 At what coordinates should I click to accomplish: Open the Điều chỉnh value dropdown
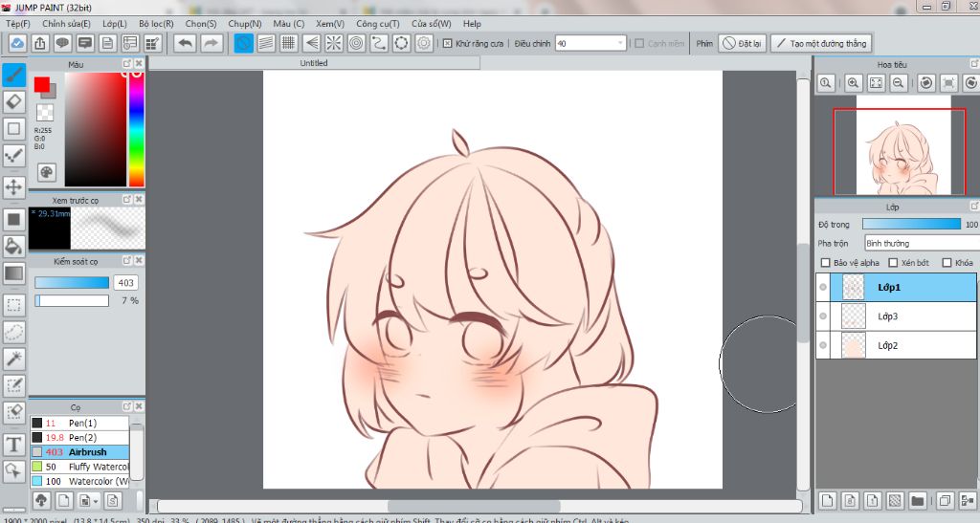click(620, 43)
